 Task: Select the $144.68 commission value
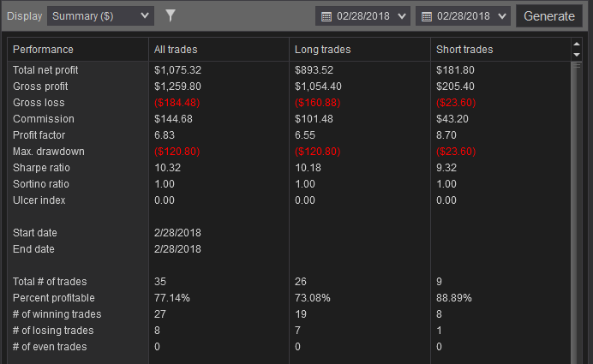[x=173, y=119]
